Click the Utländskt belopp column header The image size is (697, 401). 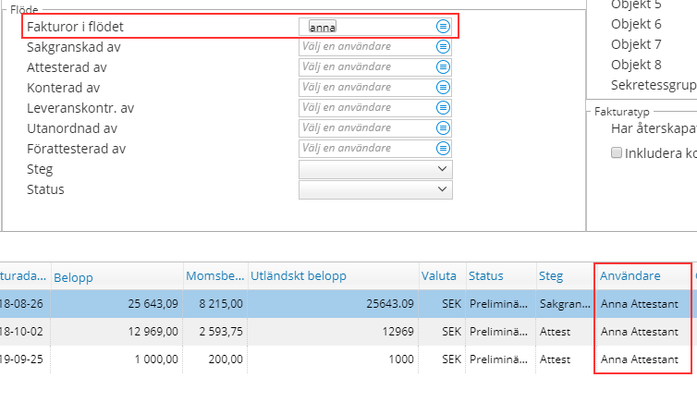tap(298, 276)
